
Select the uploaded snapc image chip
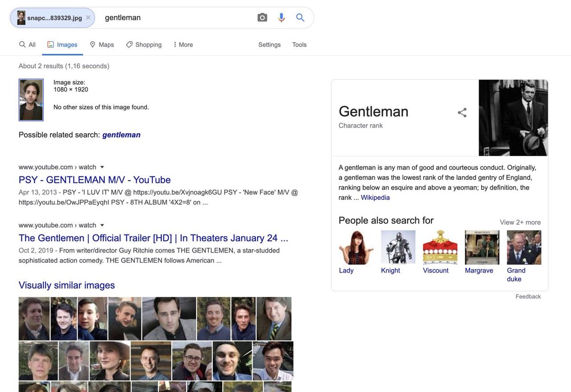pos(52,18)
